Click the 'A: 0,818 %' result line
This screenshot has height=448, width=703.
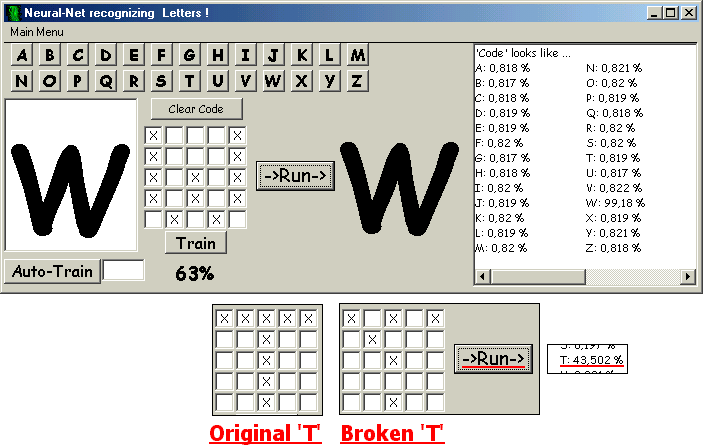coord(502,68)
